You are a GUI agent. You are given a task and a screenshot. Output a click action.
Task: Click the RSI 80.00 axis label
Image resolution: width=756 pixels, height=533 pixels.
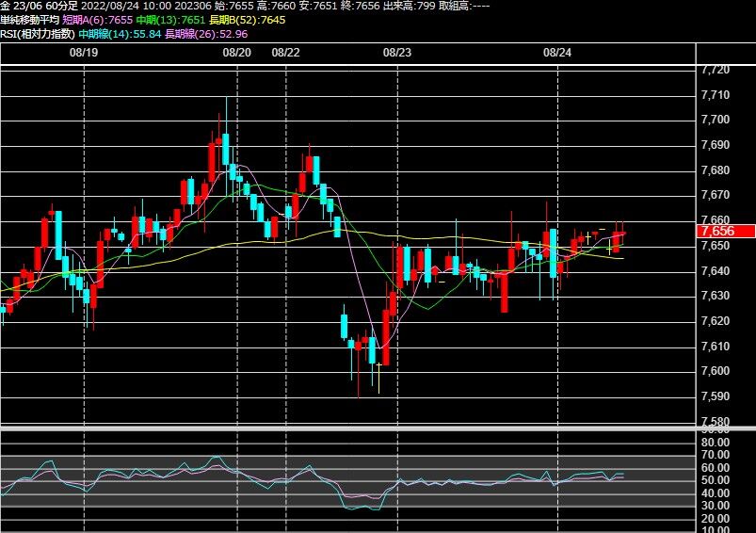point(716,442)
